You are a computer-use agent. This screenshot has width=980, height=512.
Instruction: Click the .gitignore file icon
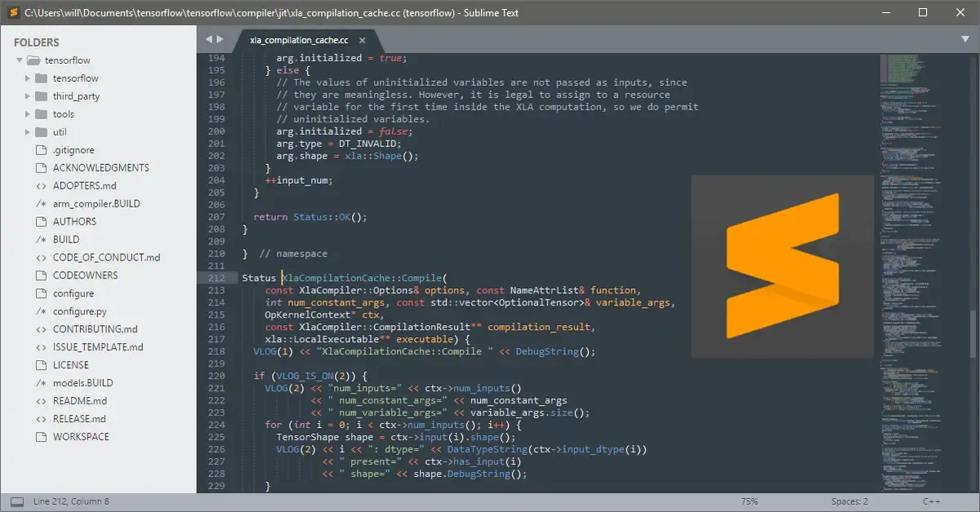(42, 150)
